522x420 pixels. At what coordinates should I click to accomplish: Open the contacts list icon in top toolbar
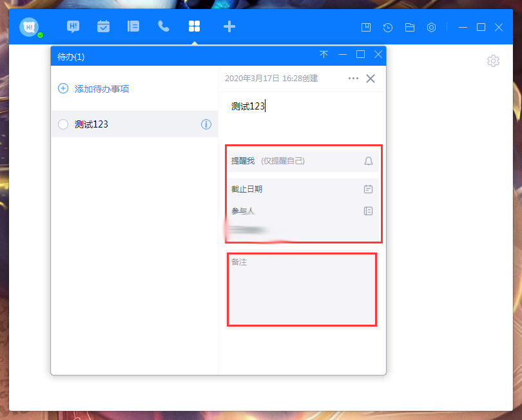point(133,26)
